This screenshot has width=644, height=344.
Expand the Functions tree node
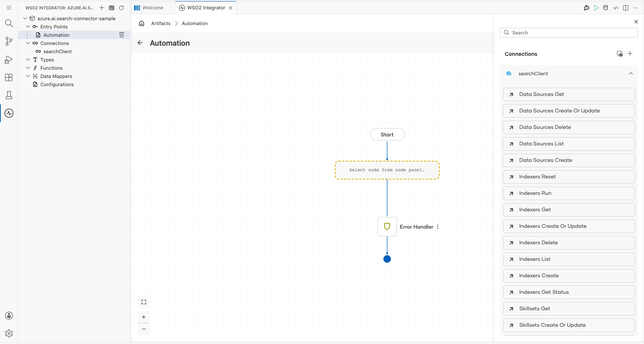[x=28, y=68]
